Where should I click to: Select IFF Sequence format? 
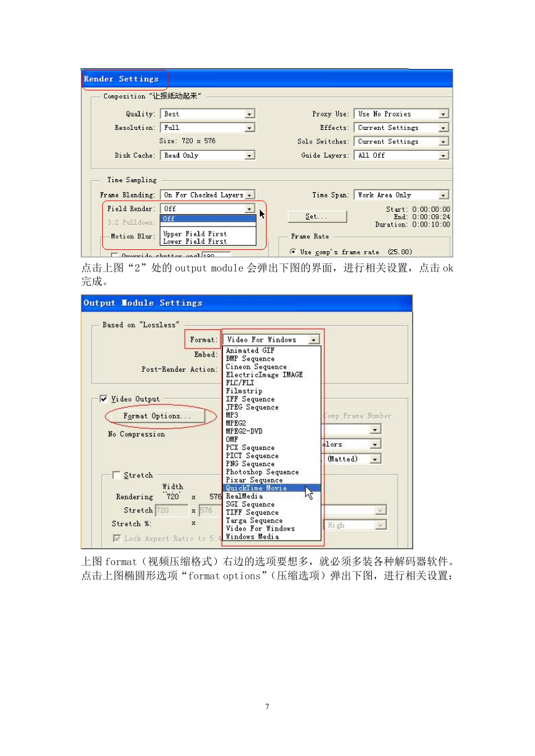coord(272,399)
